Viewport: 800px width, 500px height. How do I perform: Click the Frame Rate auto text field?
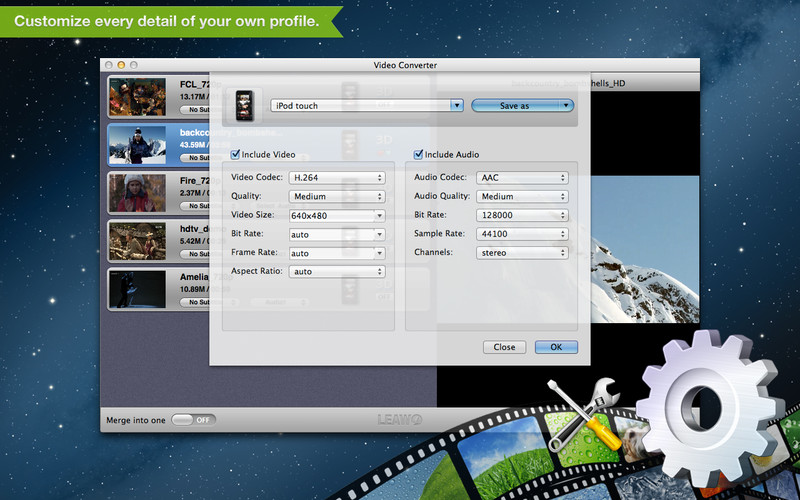pyautogui.click(x=332, y=253)
